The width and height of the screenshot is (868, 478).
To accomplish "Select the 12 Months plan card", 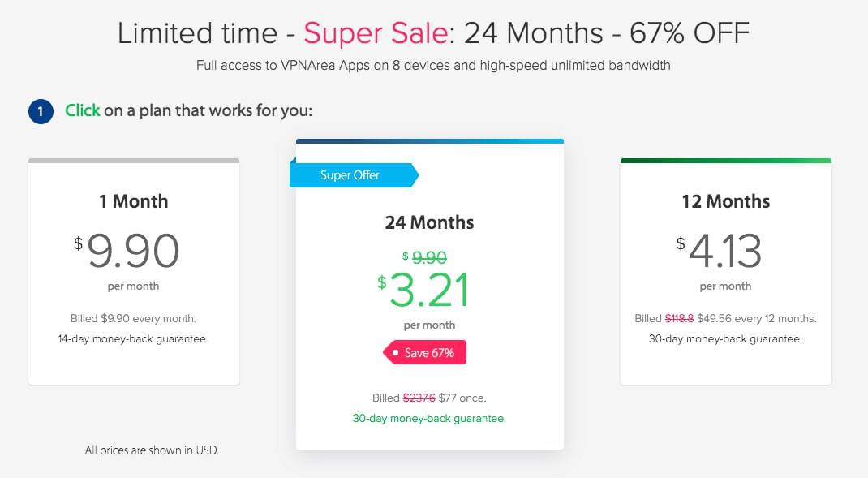I will tap(726, 271).
